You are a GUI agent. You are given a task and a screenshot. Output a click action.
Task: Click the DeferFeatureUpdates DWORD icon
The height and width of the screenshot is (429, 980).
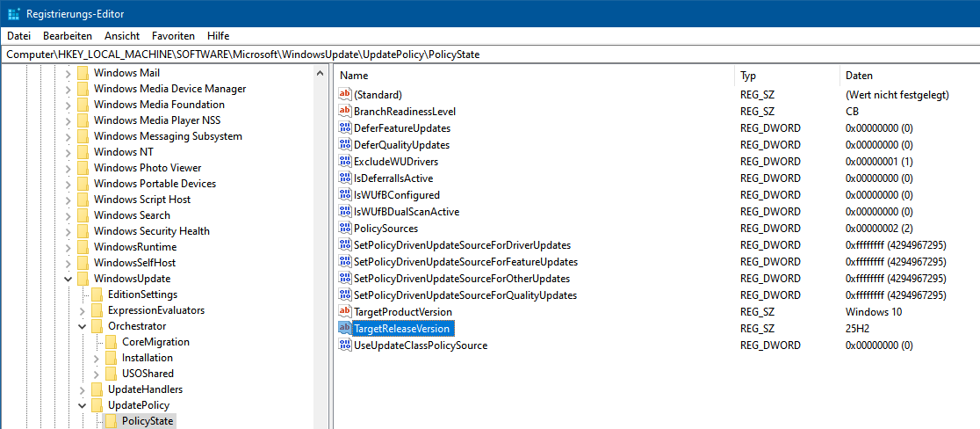(344, 128)
